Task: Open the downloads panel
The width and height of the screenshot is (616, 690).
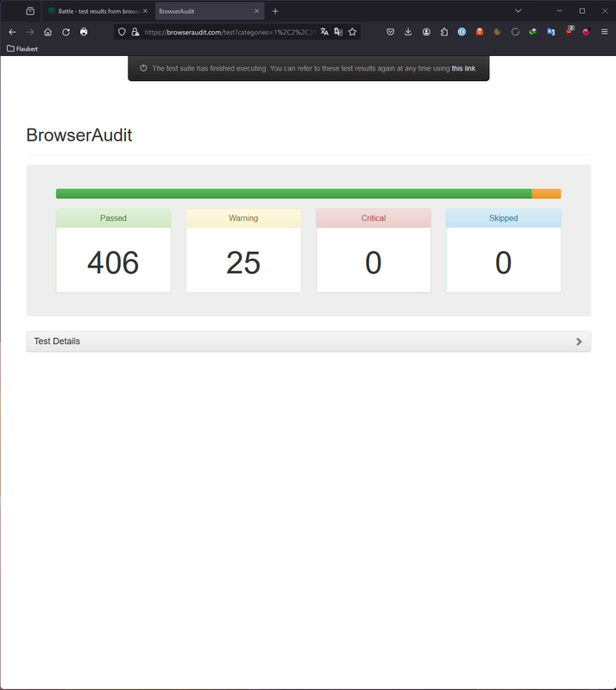Action: [408, 32]
